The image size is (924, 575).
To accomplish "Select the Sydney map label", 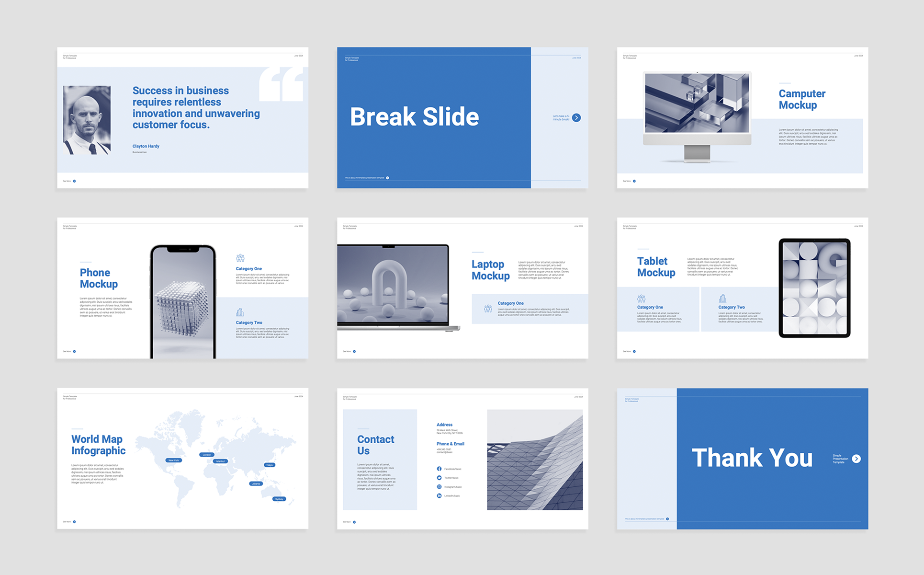I will pos(279,499).
